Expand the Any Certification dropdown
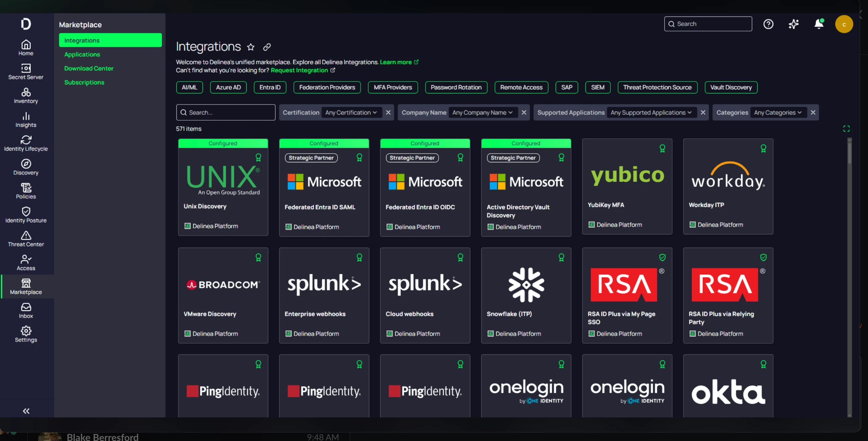Viewport: 868px width, 441px height. 351,113
